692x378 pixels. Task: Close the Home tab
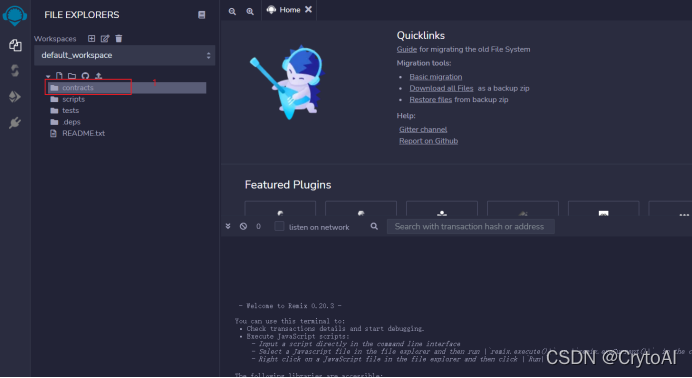pos(308,9)
